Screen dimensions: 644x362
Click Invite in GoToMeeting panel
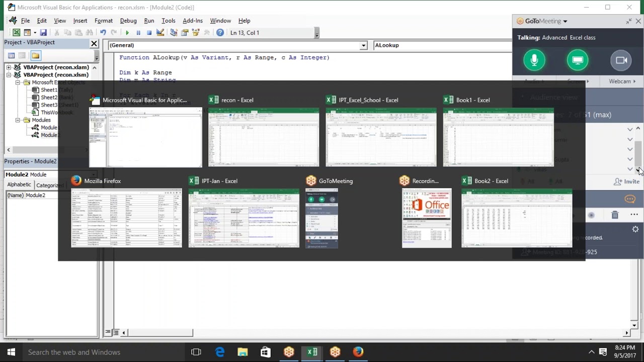click(x=627, y=182)
